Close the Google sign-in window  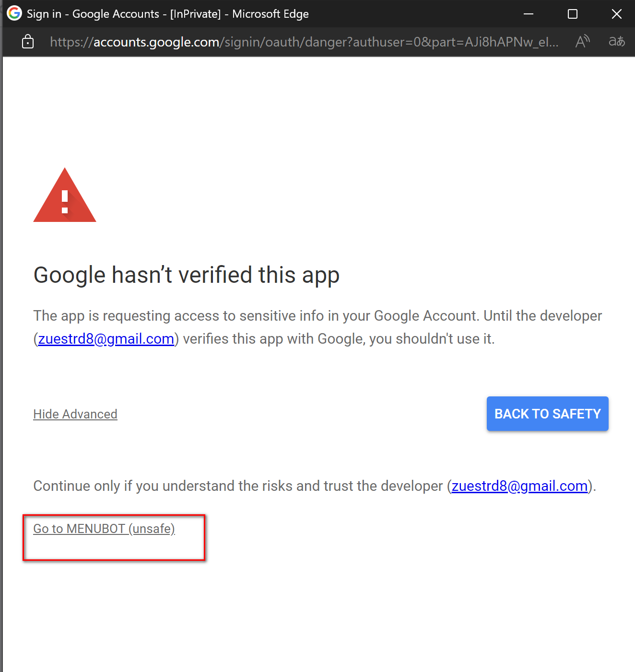616,14
